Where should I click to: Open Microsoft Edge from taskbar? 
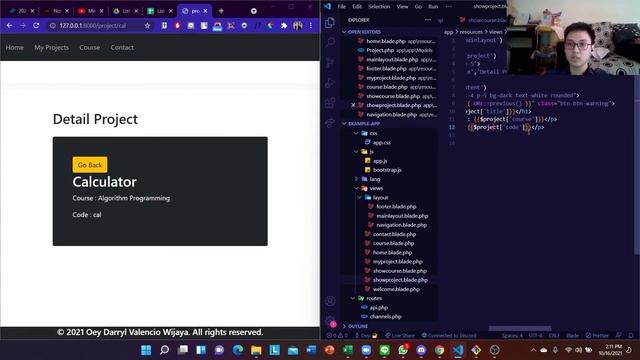[x=238, y=350]
